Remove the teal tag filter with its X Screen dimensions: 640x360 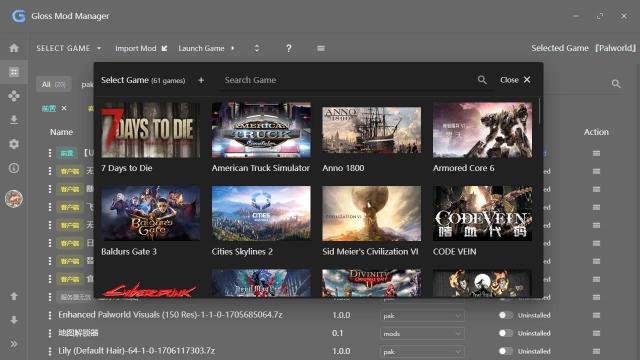[64, 108]
